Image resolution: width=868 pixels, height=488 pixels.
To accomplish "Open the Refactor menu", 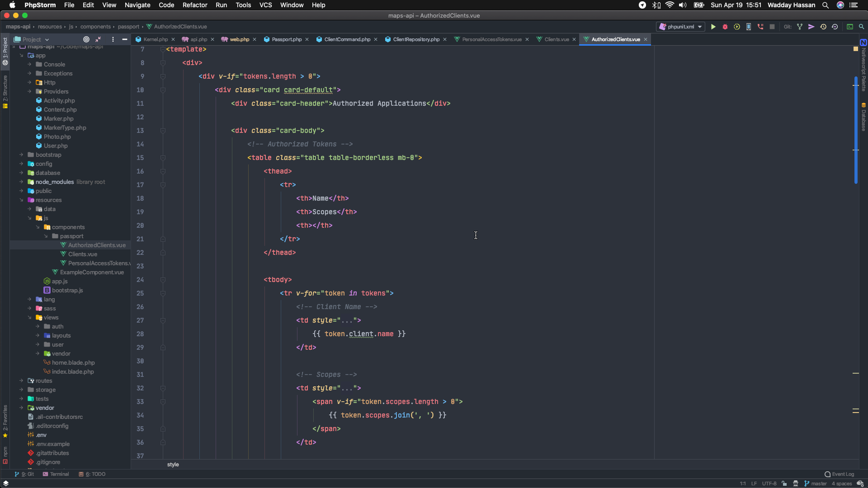I will click(194, 5).
